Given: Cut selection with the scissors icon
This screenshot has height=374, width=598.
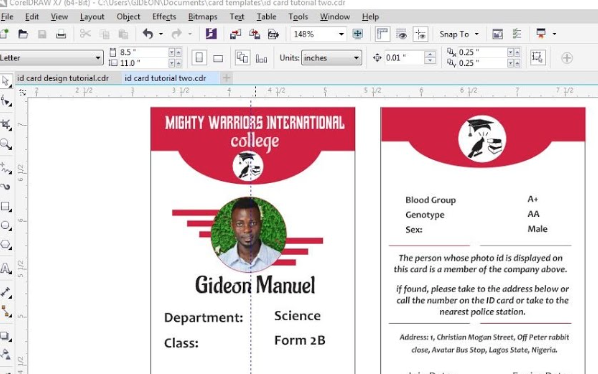Looking at the screenshot, I should coord(85,34).
